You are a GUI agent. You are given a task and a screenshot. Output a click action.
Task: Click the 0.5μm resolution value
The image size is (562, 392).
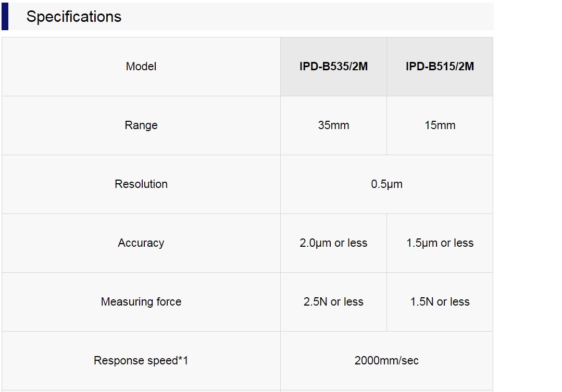(x=387, y=184)
